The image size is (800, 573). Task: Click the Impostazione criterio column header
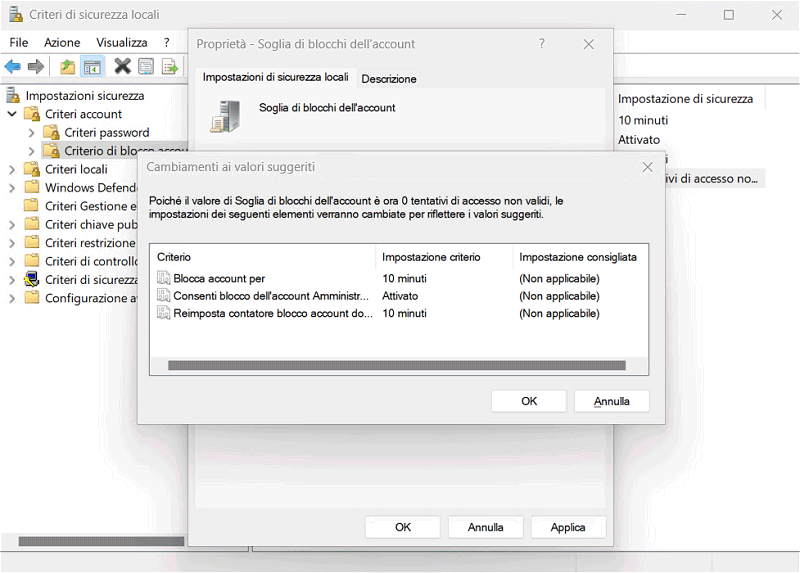tap(444, 257)
